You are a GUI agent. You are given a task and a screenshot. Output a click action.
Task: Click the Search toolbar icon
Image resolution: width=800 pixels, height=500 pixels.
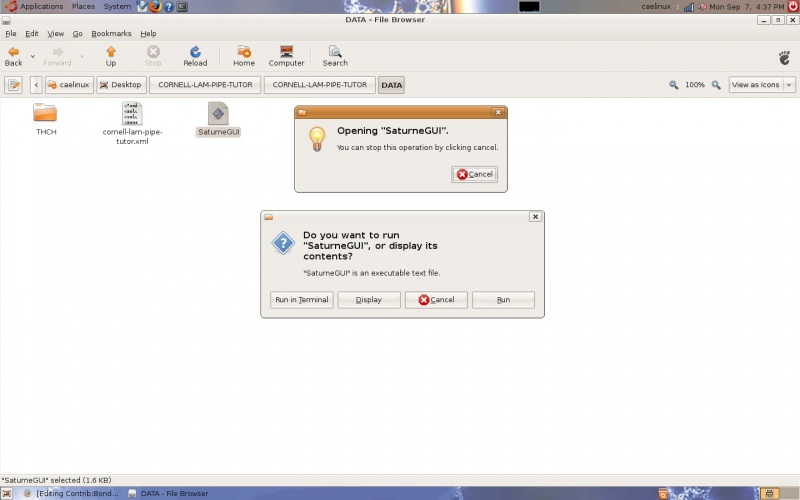[x=335, y=55]
